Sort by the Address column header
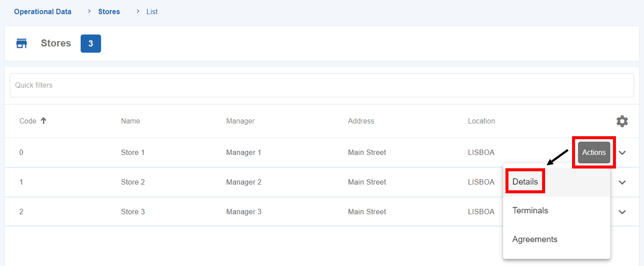The height and width of the screenshot is (266, 644). point(361,121)
